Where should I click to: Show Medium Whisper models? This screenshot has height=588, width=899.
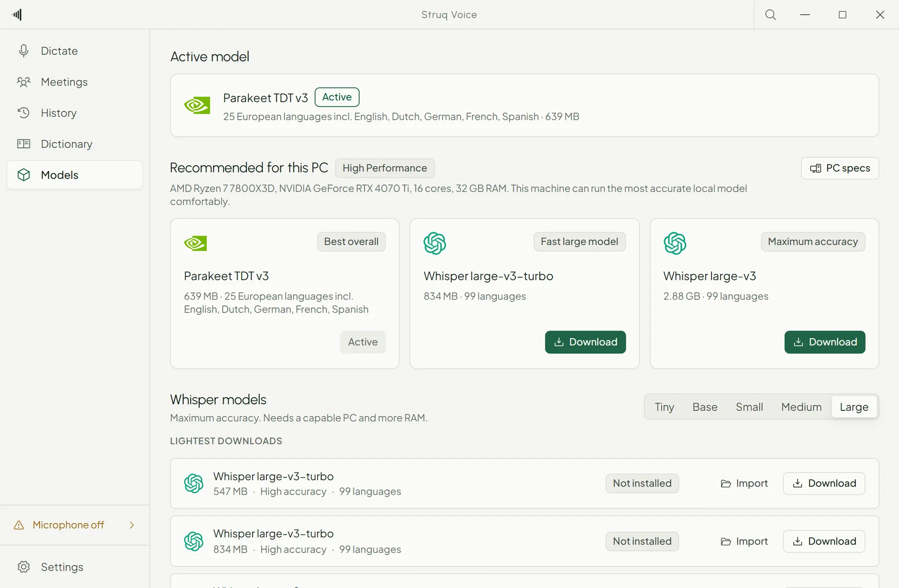click(801, 407)
